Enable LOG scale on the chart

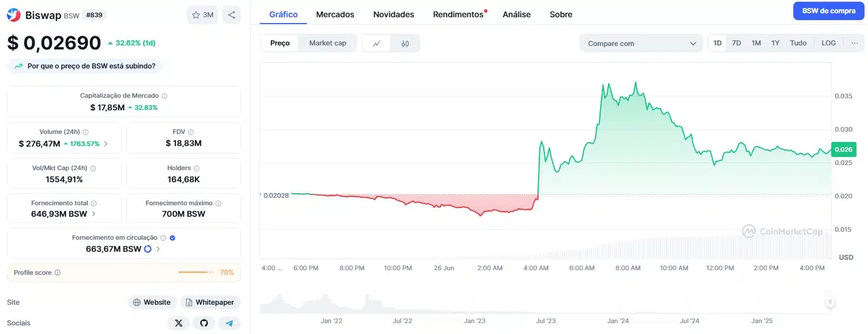[x=828, y=43]
